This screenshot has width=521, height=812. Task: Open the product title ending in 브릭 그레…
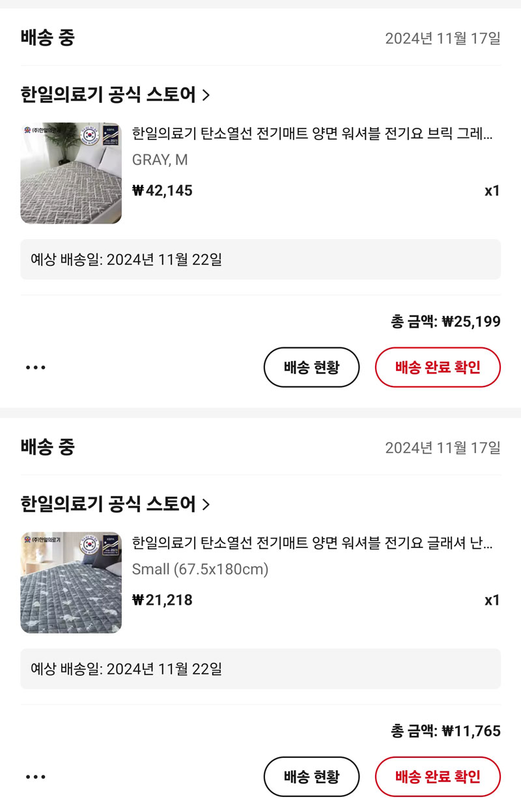[312, 134]
